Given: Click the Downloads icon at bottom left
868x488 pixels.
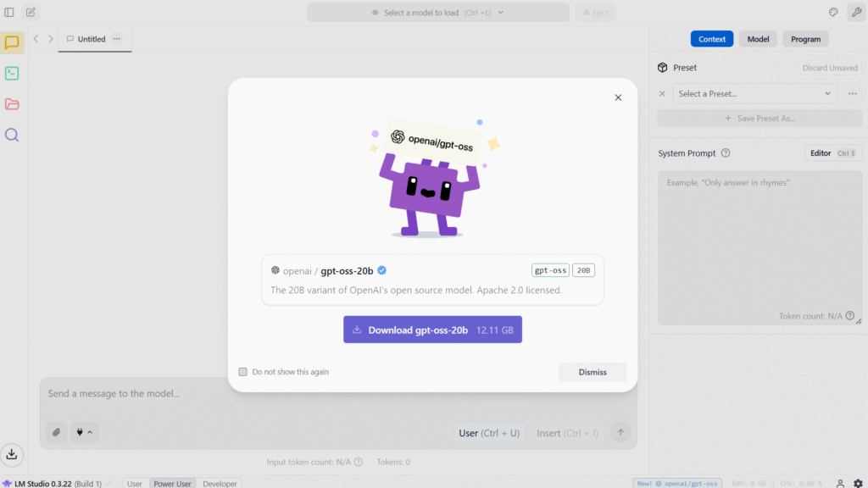Looking at the screenshot, I should coord(12,454).
